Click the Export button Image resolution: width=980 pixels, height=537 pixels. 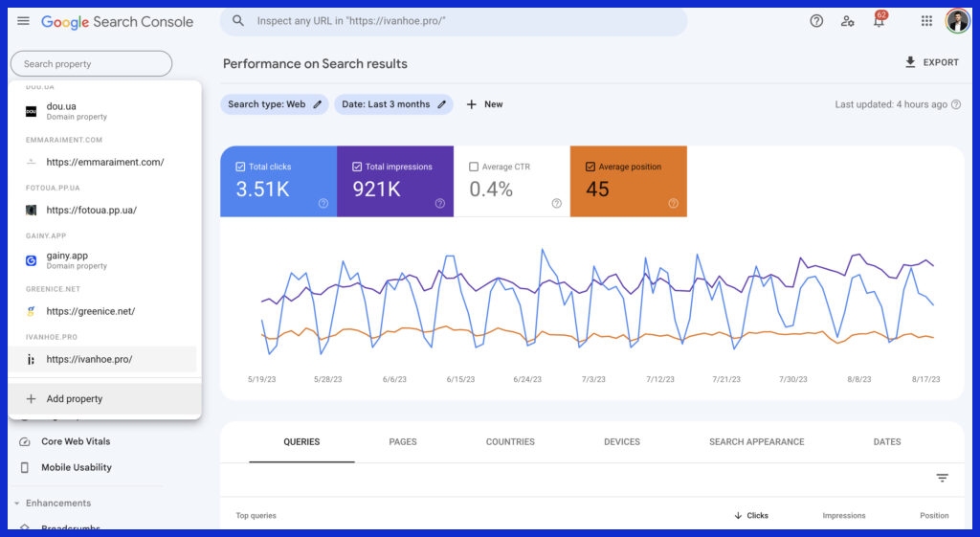coord(931,62)
